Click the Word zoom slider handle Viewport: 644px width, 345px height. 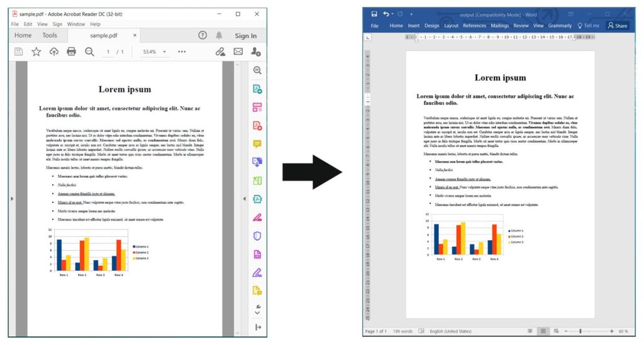click(580, 331)
